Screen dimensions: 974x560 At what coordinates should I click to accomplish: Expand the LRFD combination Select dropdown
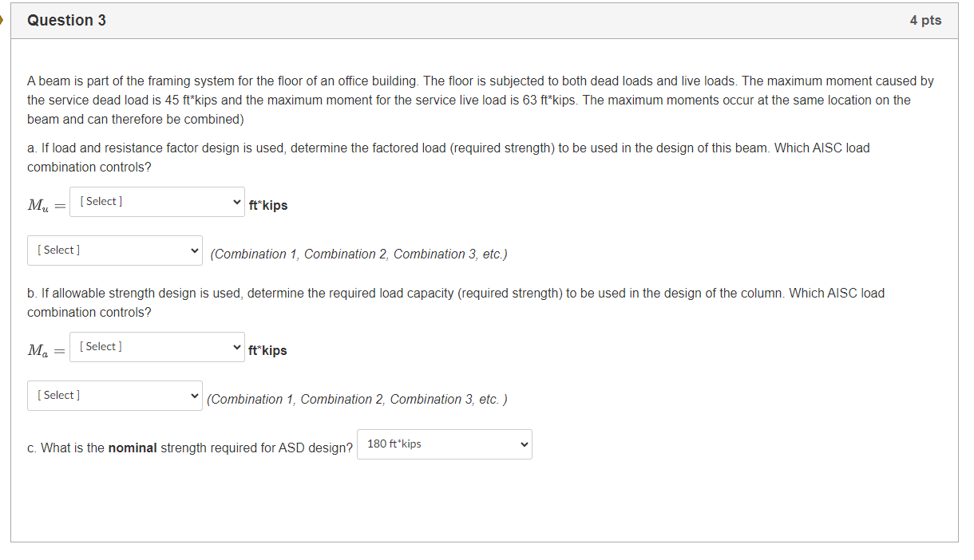click(x=114, y=250)
